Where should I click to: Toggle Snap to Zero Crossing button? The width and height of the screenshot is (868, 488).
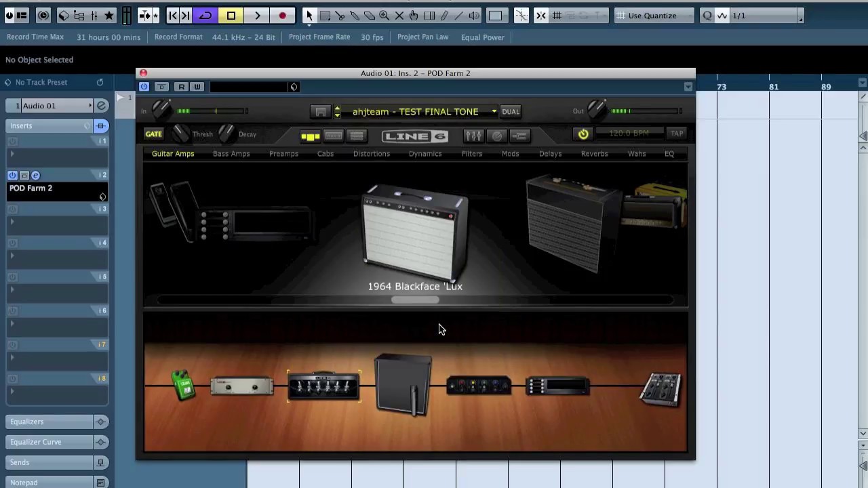click(521, 16)
